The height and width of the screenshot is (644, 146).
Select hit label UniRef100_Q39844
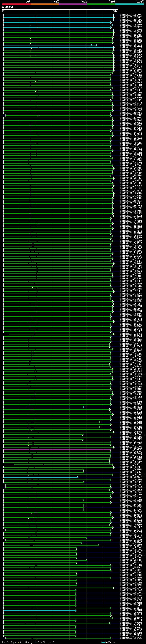coord(131,63)
